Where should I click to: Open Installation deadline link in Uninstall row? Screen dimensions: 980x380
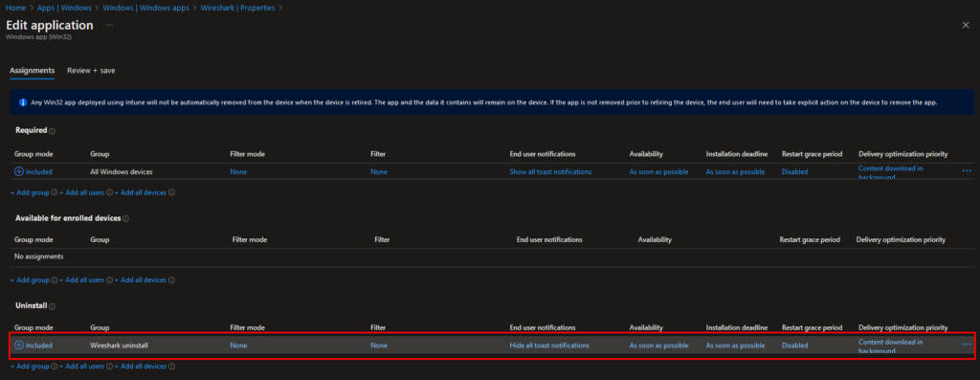point(735,345)
